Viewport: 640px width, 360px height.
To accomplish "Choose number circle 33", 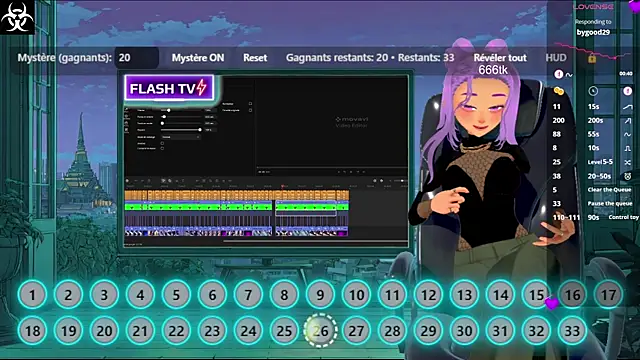I will tap(572, 330).
